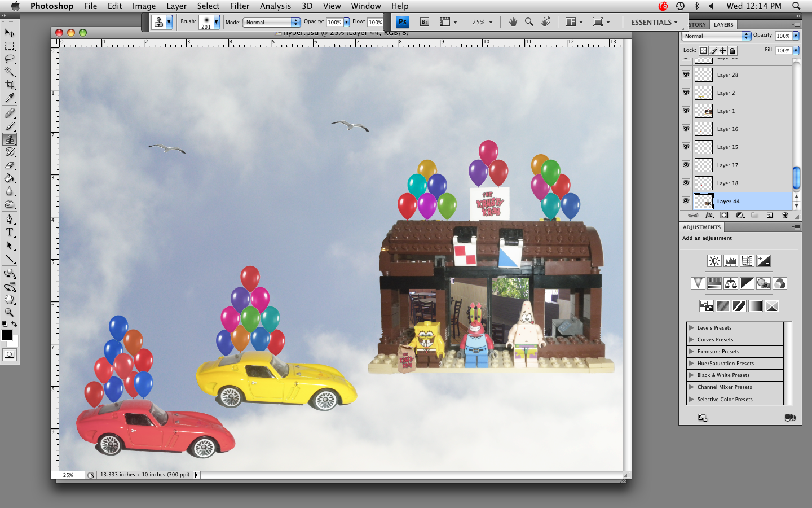Open Spotlight search in menu bar
812x508 pixels.
pyautogui.click(x=796, y=6)
